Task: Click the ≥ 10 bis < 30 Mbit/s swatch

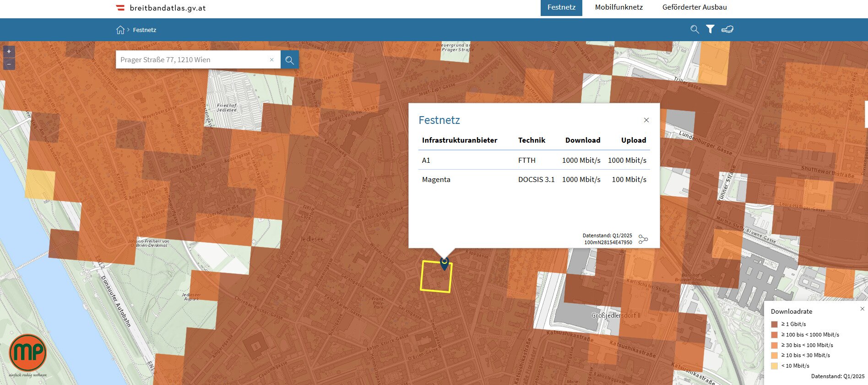Action: pyautogui.click(x=774, y=355)
